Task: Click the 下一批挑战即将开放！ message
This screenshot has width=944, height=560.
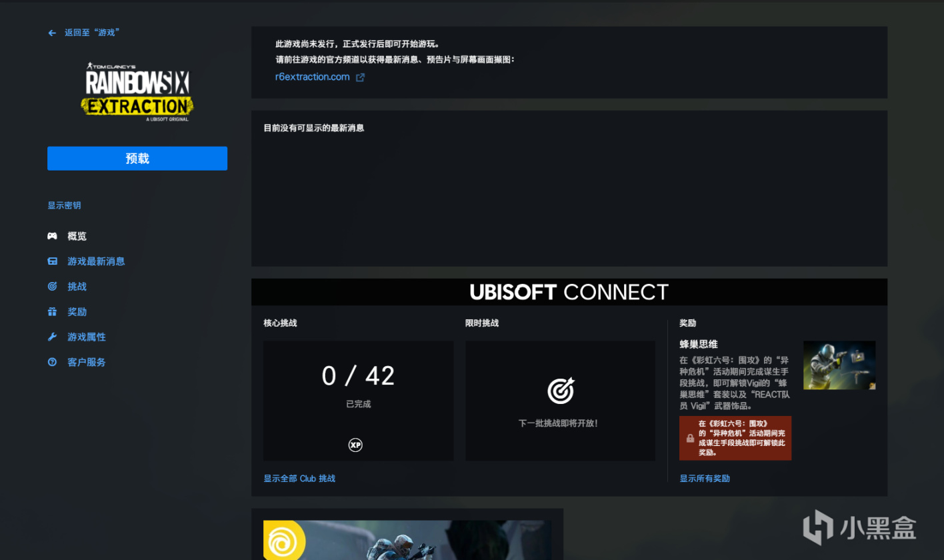Action: click(x=559, y=423)
